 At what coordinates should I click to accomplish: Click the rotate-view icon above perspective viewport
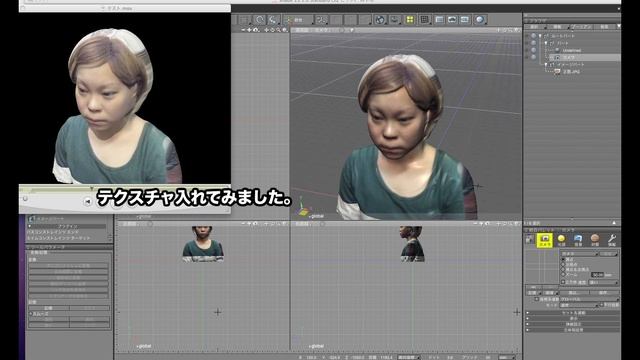[505, 30]
